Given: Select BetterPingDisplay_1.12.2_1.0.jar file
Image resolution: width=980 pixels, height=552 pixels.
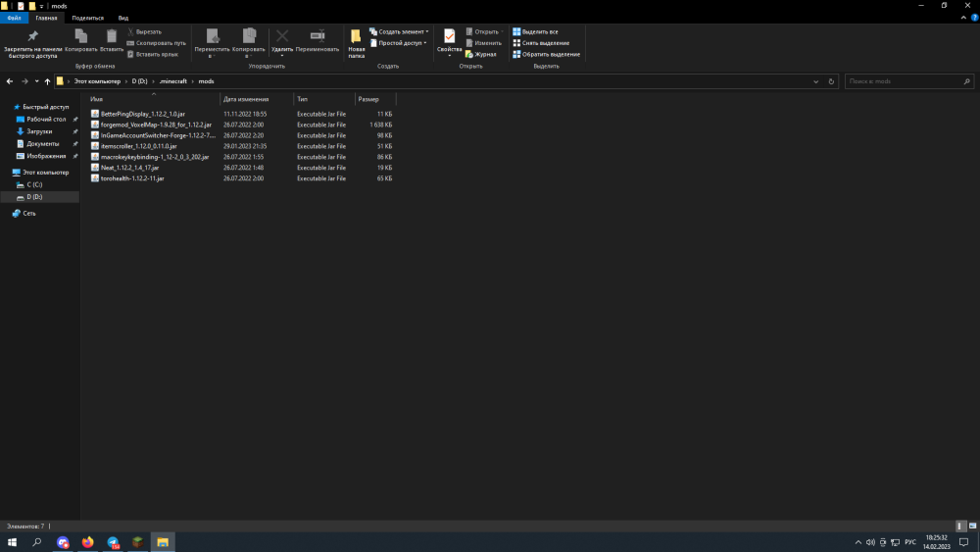Looking at the screenshot, I should coord(142,114).
